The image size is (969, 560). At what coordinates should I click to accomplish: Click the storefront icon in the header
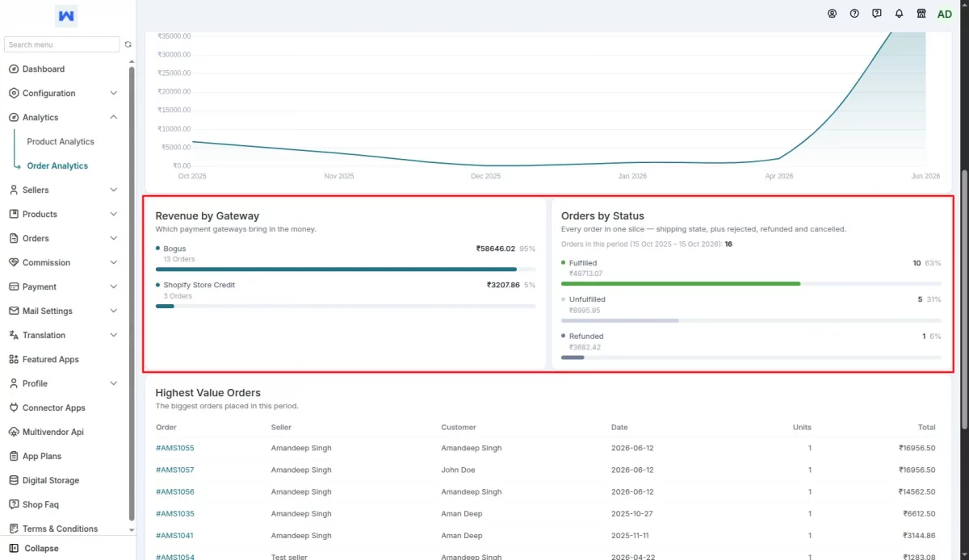point(921,14)
